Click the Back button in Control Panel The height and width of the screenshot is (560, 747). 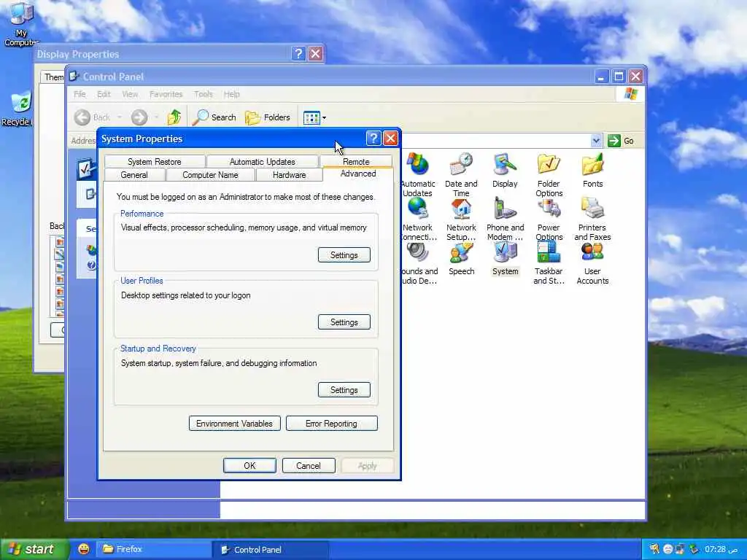93,117
